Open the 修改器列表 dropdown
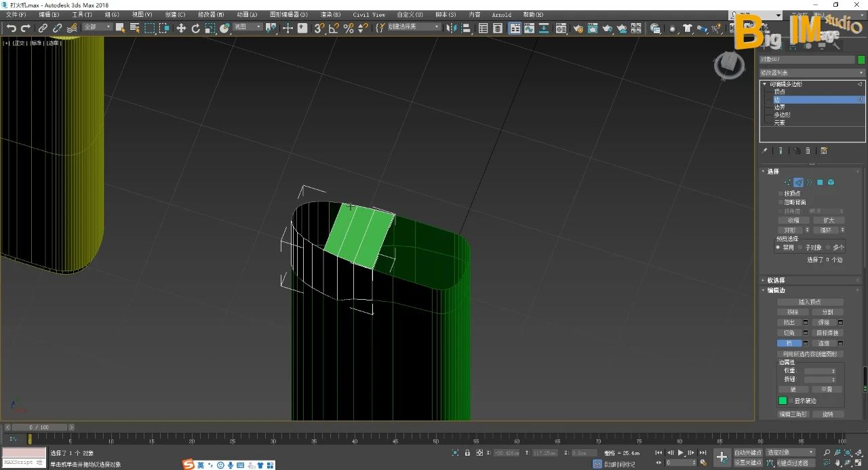 pos(812,73)
